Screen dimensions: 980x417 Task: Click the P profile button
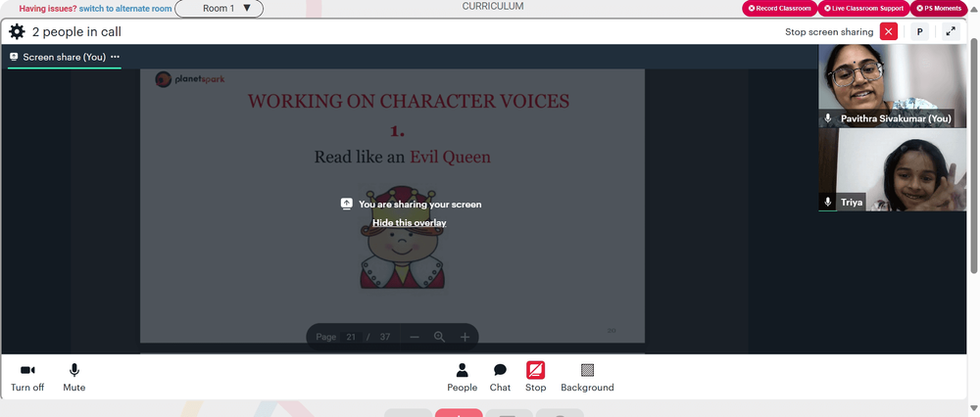click(x=919, y=31)
